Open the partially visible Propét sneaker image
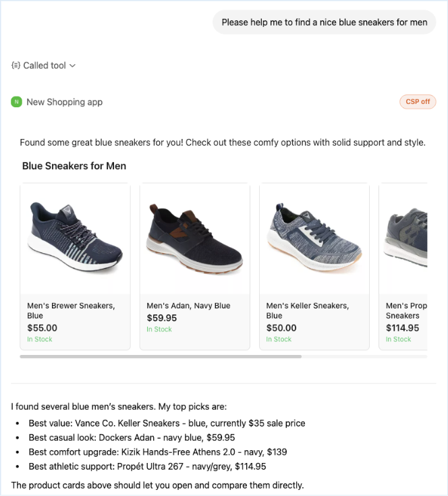Image resolution: width=448 pixels, height=496 pixels. click(403, 239)
